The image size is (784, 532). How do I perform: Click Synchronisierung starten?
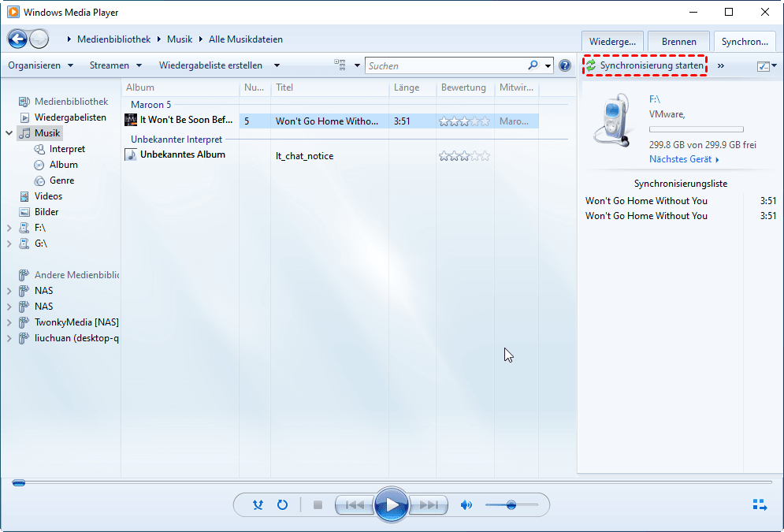click(x=645, y=65)
